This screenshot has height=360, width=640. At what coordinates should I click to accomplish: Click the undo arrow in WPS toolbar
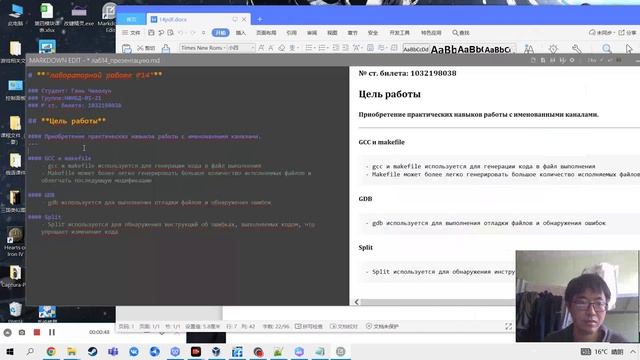[181, 33]
